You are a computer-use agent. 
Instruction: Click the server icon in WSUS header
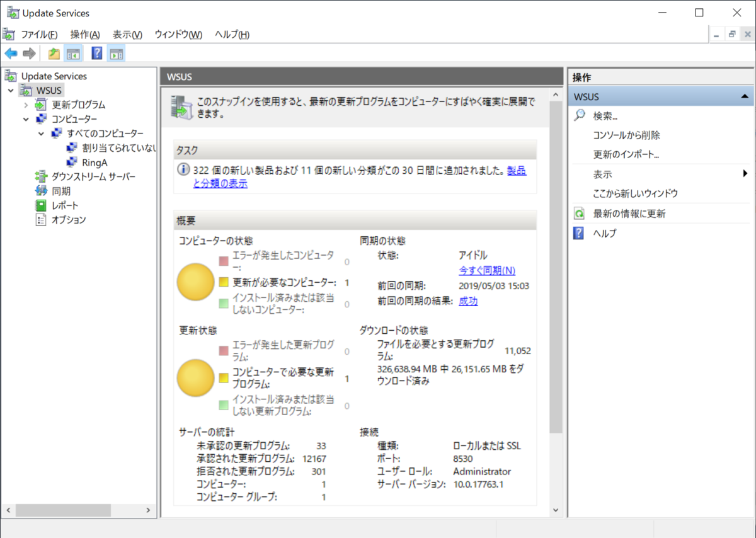pos(182,106)
